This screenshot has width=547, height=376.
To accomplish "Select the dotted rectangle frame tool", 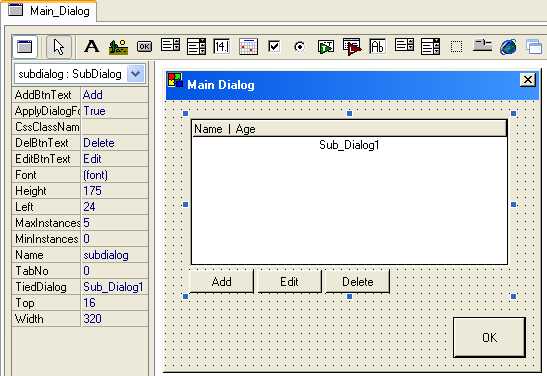I will [x=456, y=46].
